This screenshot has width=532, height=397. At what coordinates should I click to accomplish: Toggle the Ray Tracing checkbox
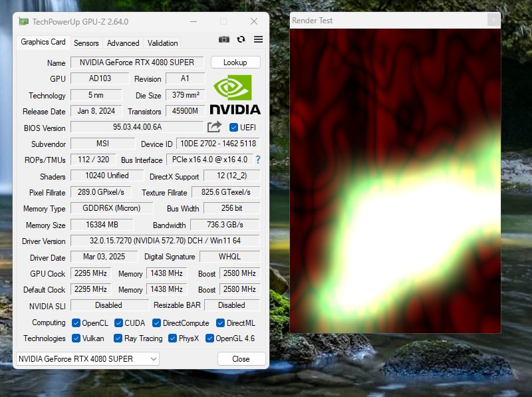tap(118, 338)
